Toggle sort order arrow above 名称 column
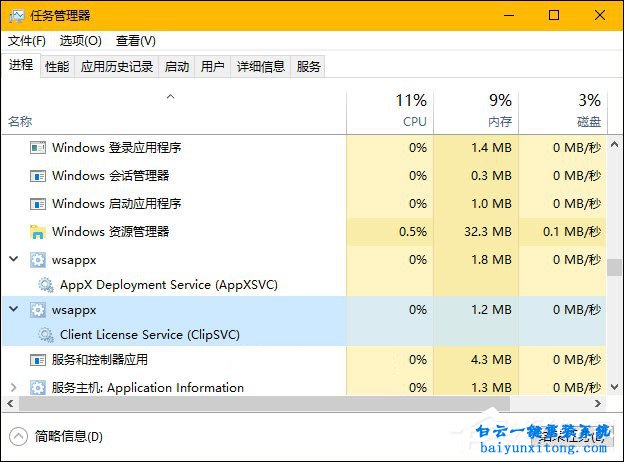 171,97
